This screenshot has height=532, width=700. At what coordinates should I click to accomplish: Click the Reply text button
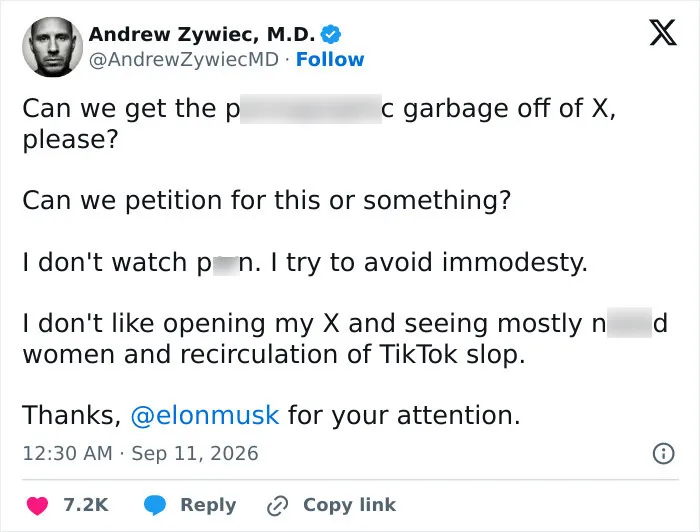click(x=208, y=505)
